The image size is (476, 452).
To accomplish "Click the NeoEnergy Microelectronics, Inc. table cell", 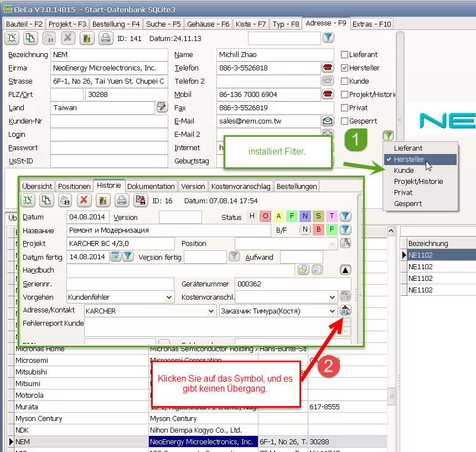I will point(203,441).
